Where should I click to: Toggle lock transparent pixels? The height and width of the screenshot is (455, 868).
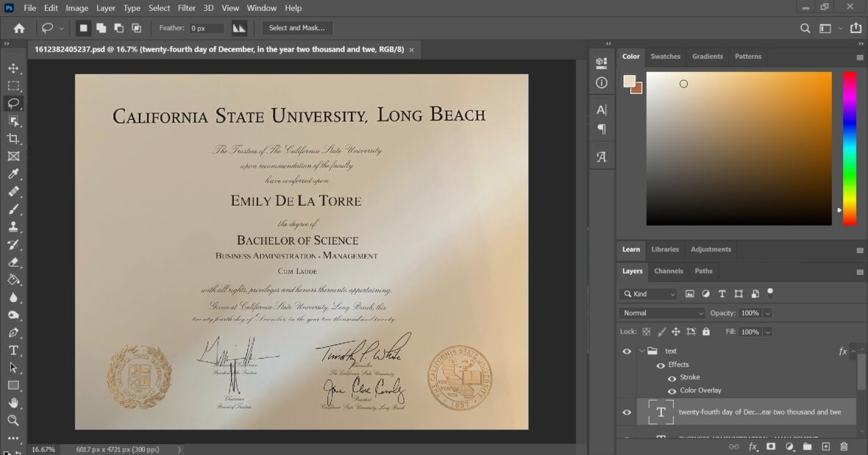(646, 332)
